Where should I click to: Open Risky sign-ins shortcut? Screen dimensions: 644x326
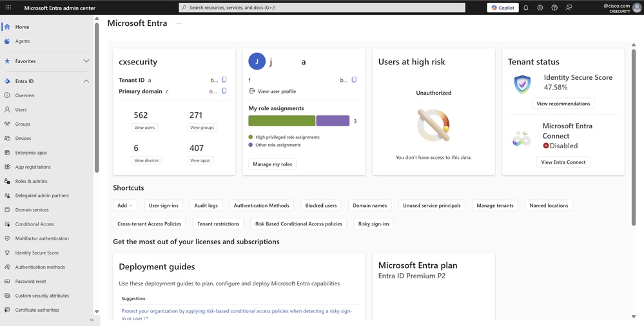[x=374, y=224]
